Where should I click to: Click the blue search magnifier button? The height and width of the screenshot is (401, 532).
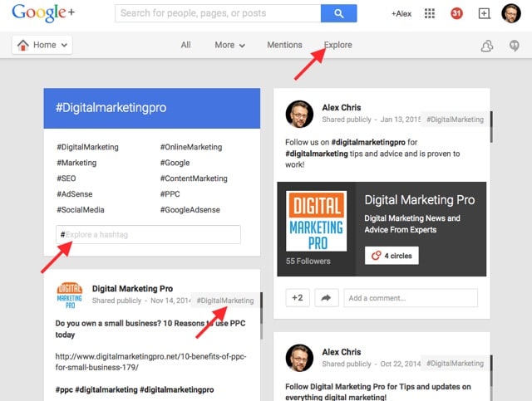tap(338, 13)
